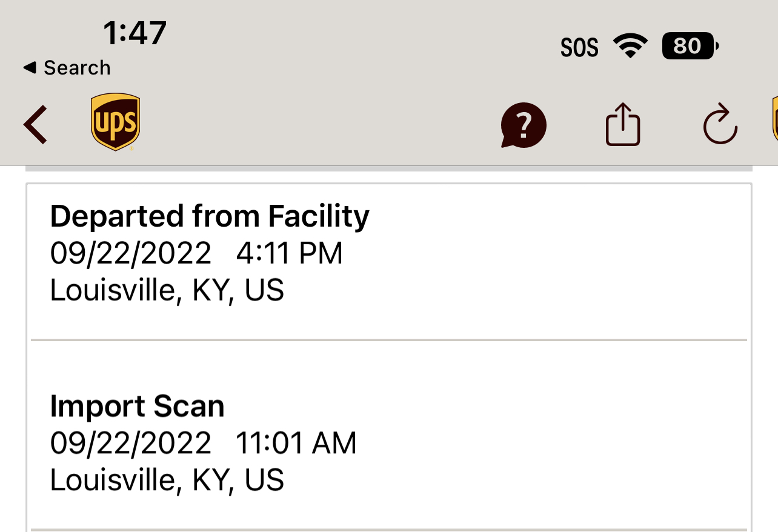Tap the divider line between tracking entries
The image size is (778, 532).
coord(389,340)
